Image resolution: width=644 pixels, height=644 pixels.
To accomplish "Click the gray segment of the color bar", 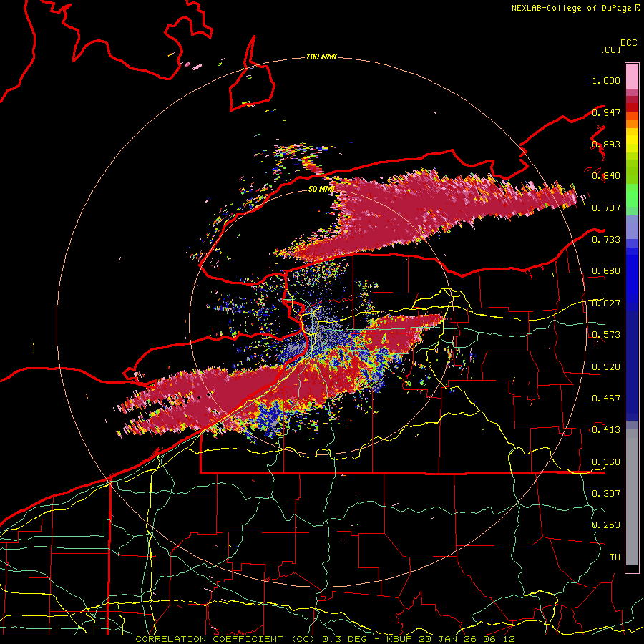I will pos(632,497).
